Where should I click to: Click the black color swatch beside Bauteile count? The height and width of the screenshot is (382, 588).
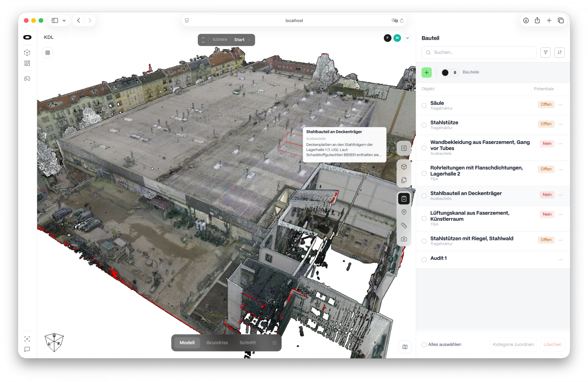[445, 73]
